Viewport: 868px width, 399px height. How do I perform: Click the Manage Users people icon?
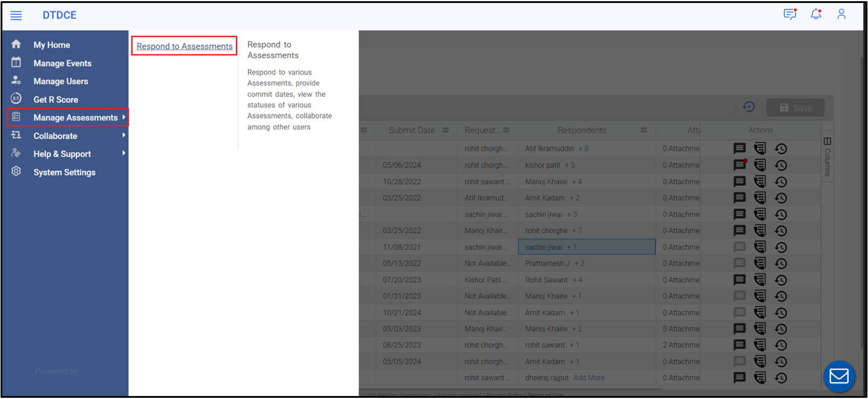[x=16, y=81]
